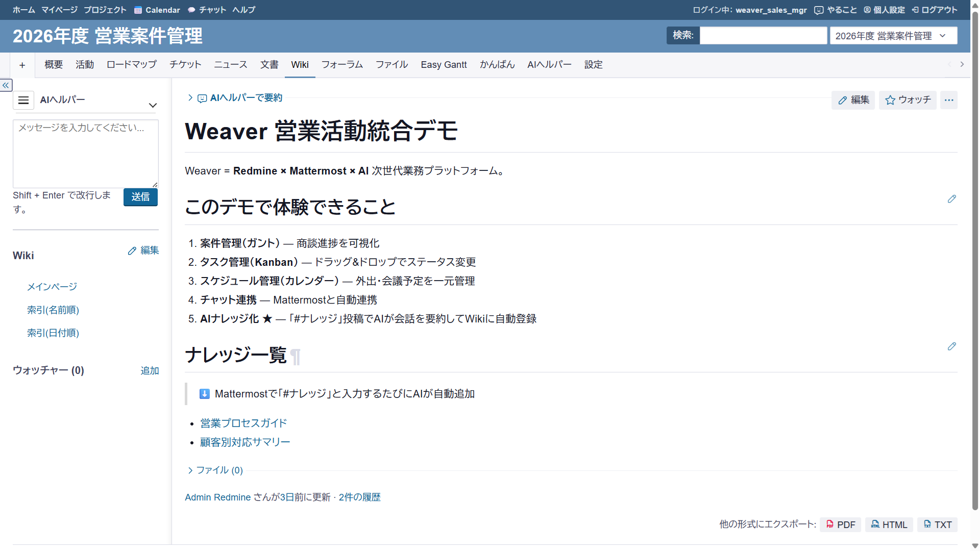This screenshot has height=551, width=980.
Task: Switch to the チケット tab
Action: click(185, 65)
